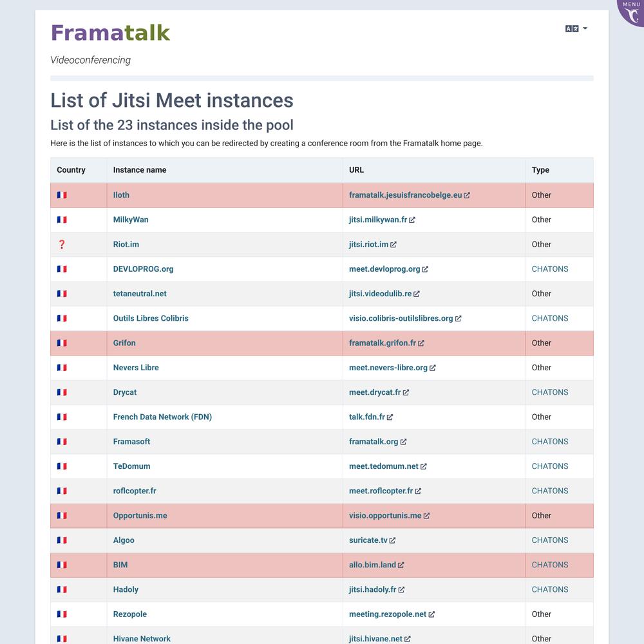Open the Framasoft MENU corner icon
644x644 pixels.
click(x=632, y=12)
